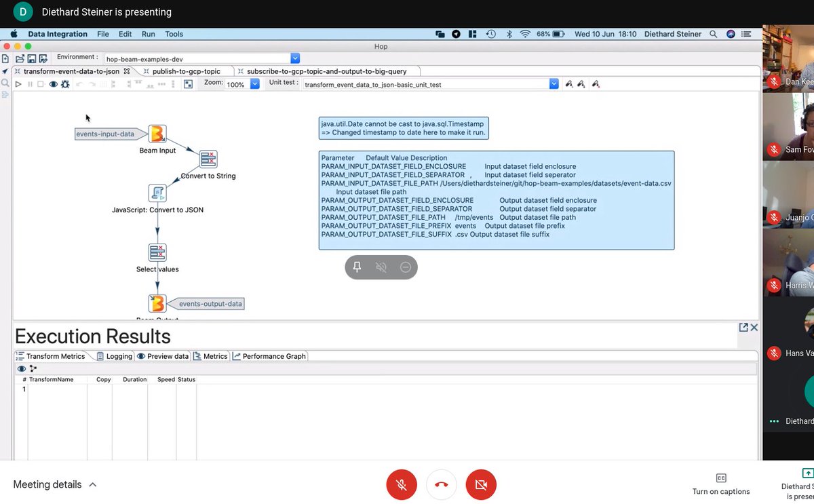Toggle microphone mute in the meeting
The width and height of the screenshot is (814, 504).
tap(402, 485)
